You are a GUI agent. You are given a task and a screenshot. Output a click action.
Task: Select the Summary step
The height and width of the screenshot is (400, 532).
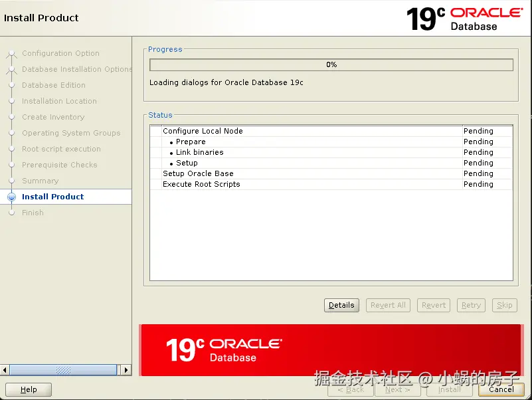click(x=40, y=181)
